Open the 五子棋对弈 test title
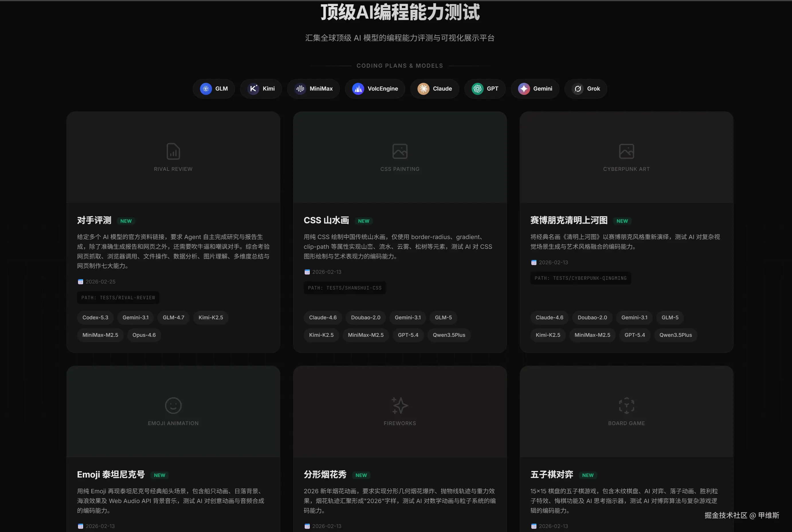 pyautogui.click(x=552, y=474)
